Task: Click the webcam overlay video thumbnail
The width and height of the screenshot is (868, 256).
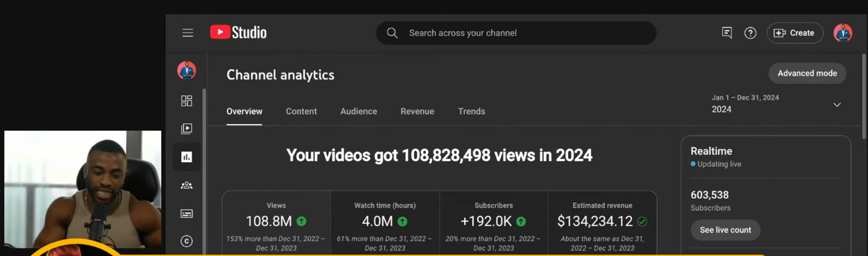Action: tap(83, 189)
